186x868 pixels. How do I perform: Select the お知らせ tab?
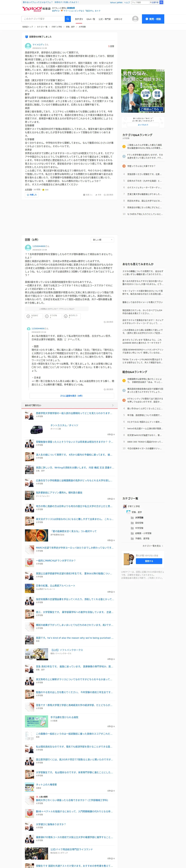click(x=118, y=19)
